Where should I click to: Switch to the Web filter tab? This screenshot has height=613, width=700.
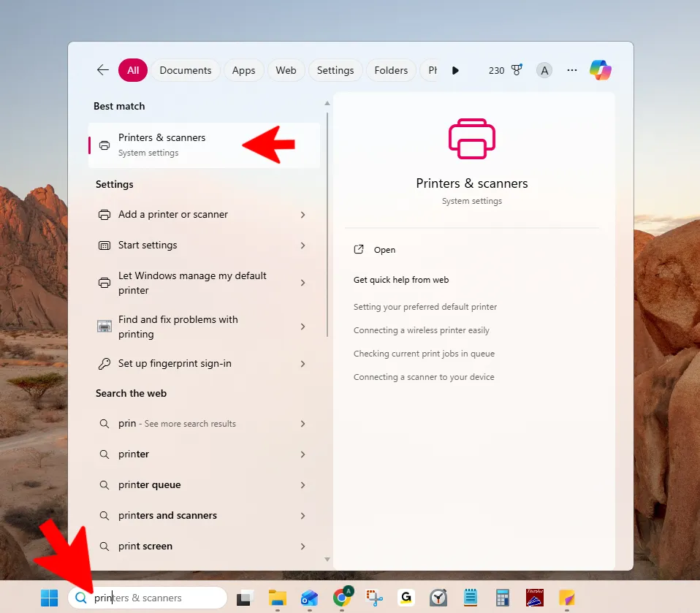click(286, 70)
